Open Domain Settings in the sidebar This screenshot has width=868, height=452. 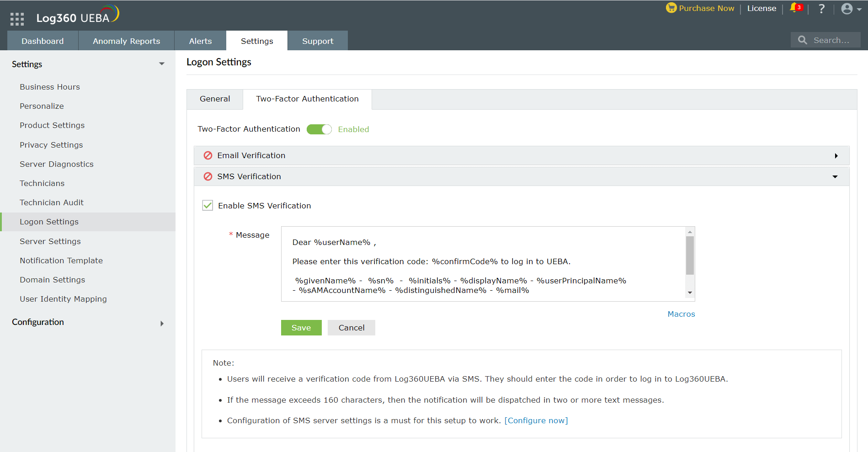[x=52, y=280]
